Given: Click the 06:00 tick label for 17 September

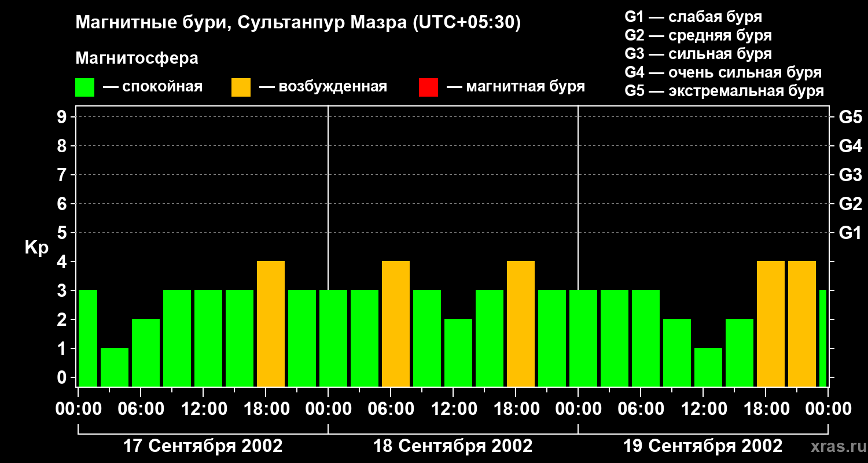Looking at the screenshot, I should [x=141, y=409].
